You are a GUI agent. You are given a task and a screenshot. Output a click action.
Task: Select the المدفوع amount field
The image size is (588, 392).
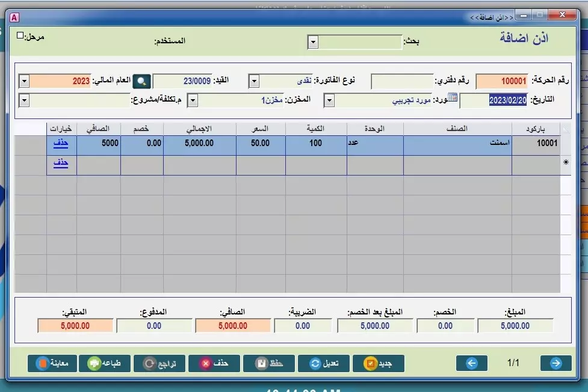click(155, 325)
